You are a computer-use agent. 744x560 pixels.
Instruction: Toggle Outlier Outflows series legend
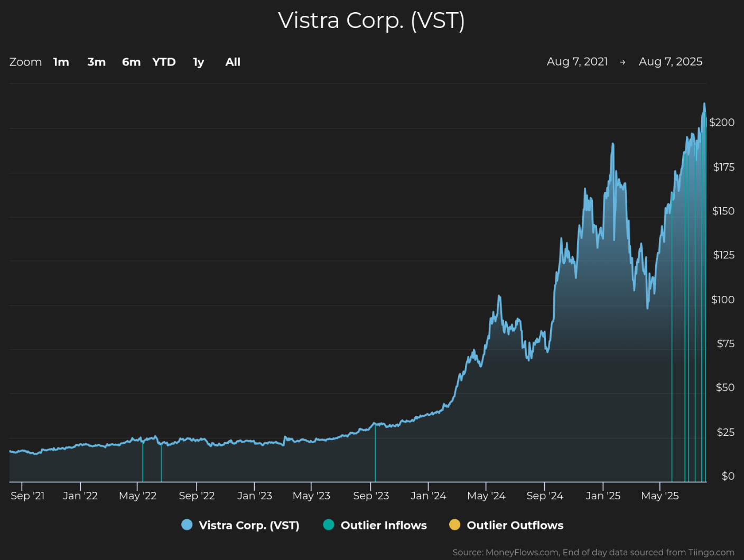point(506,525)
